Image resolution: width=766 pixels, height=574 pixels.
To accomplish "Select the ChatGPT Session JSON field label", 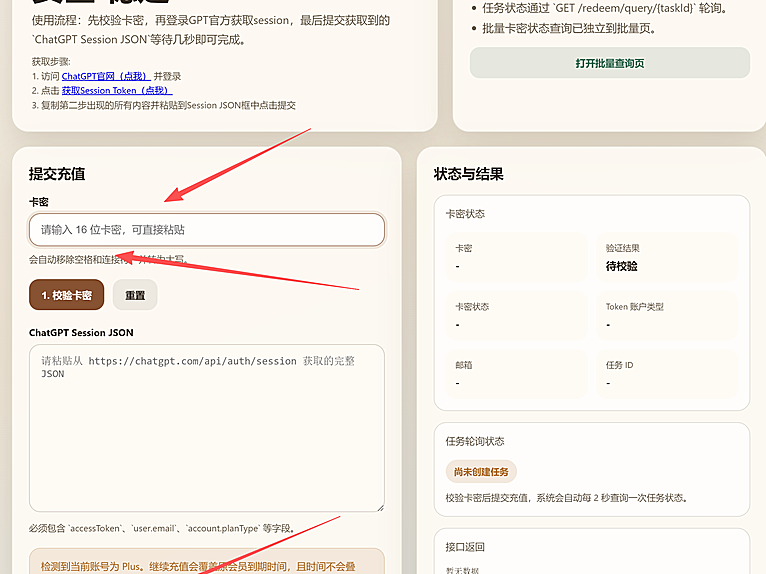I will pyautogui.click(x=81, y=333).
